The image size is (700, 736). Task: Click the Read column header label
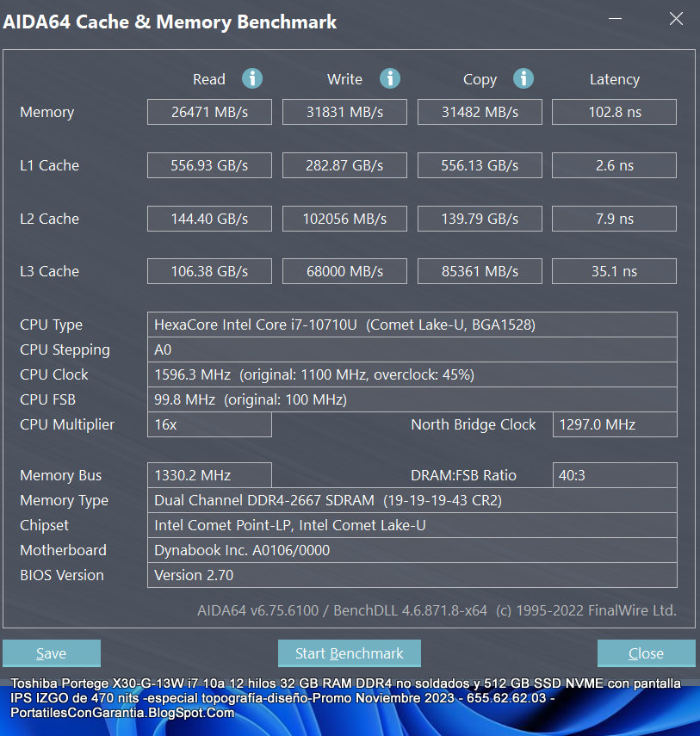[x=209, y=79]
